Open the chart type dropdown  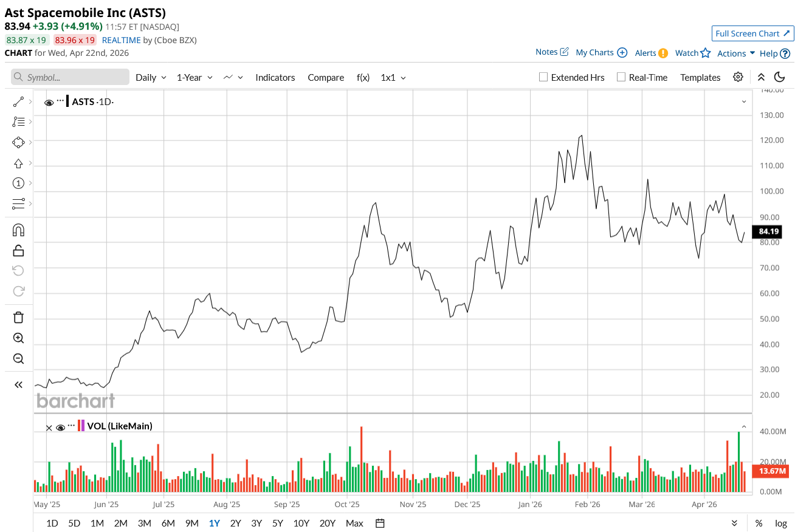pyautogui.click(x=233, y=78)
